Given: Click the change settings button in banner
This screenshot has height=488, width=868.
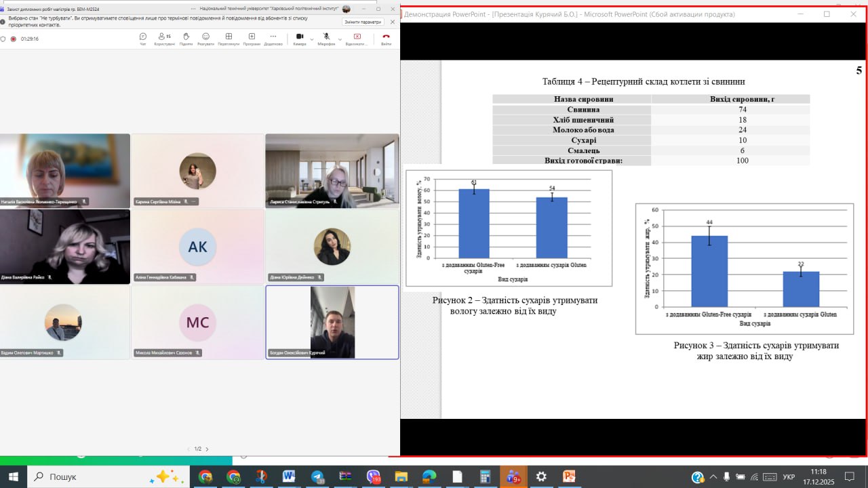Looking at the screenshot, I should point(363,22).
